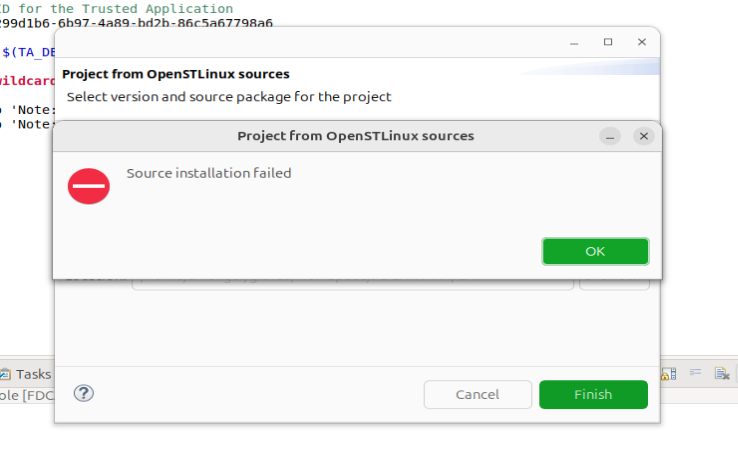Minimize the OpenSTLinux wizard window
738x470 pixels.
coord(574,43)
